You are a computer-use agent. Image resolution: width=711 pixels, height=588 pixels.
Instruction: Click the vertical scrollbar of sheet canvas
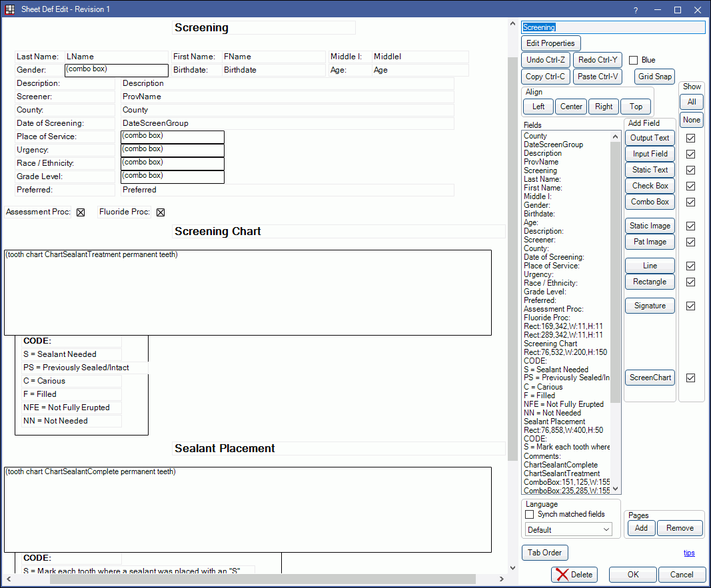pyautogui.click(x=512, y=266)
